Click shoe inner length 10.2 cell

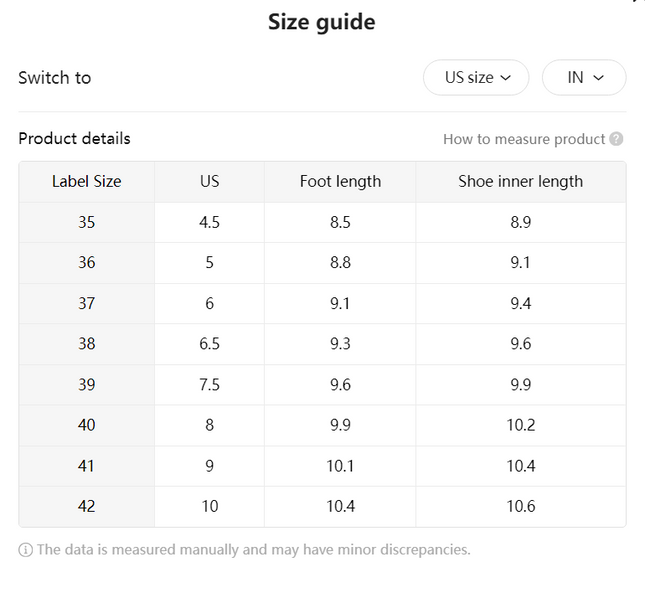click(521, 425)
